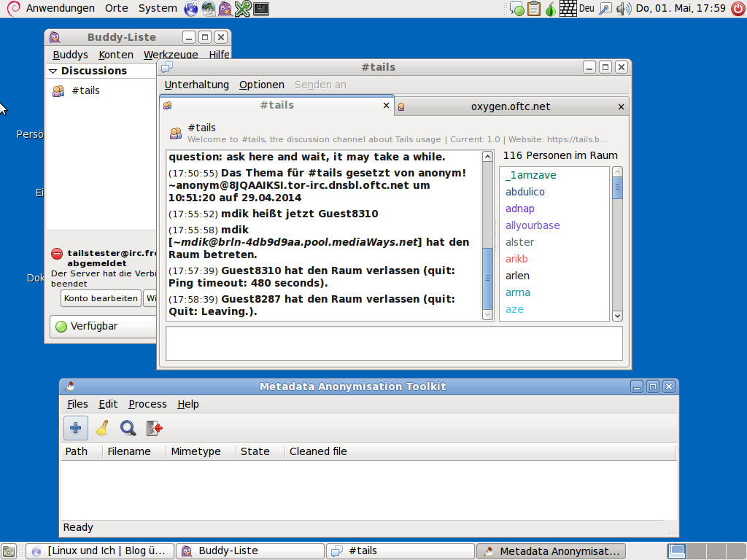This screenshot has height=560, width=747.
Task: Click the scroll-down arrow of the user list
Action: [617, 316]
